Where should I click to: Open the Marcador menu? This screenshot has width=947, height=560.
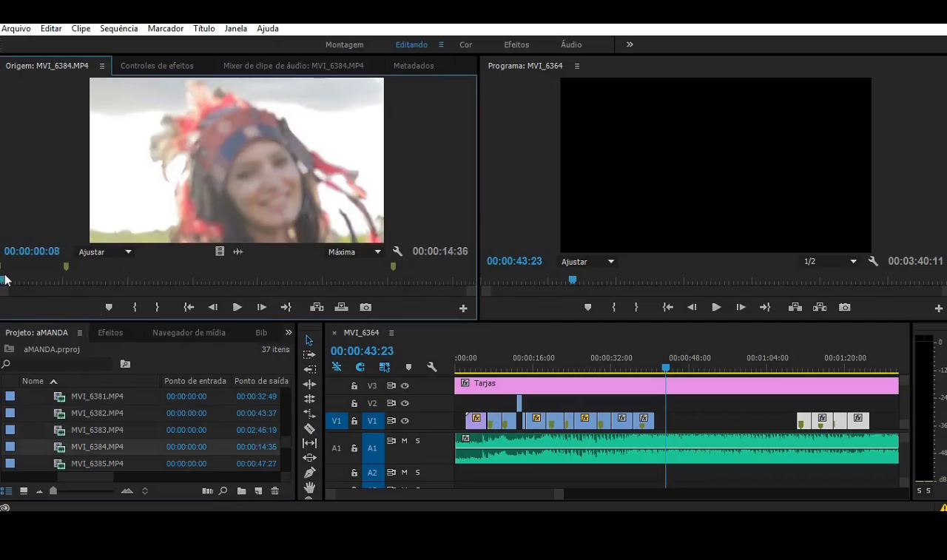[166, 28]
